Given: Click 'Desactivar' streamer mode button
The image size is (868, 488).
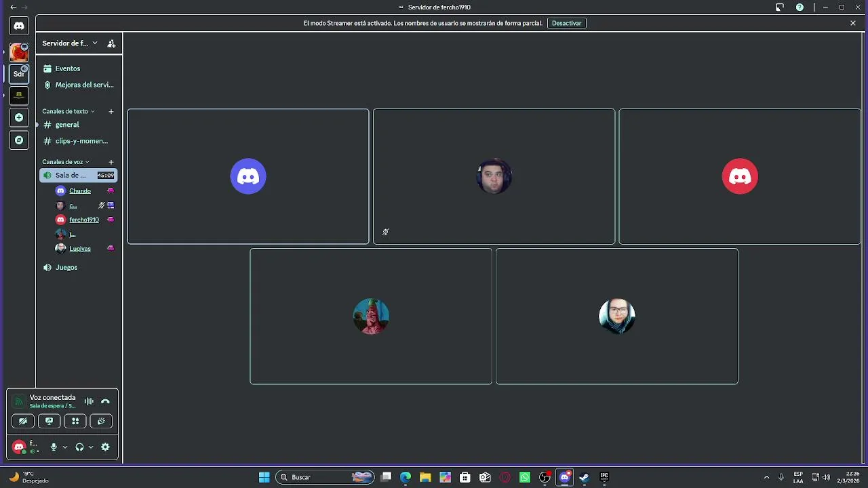Looking at the screenshot, I should [x=566, y=23].
